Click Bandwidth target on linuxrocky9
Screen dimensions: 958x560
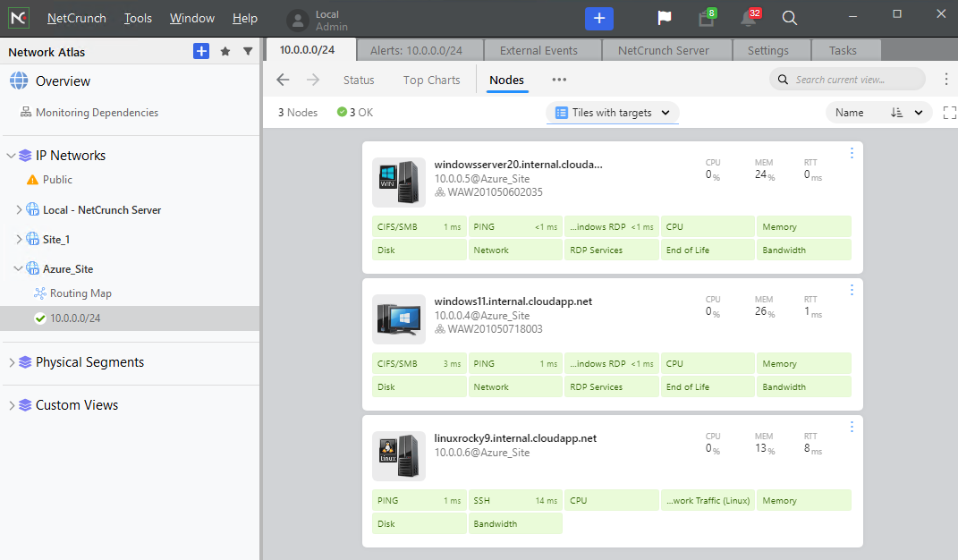coord(515,524)
